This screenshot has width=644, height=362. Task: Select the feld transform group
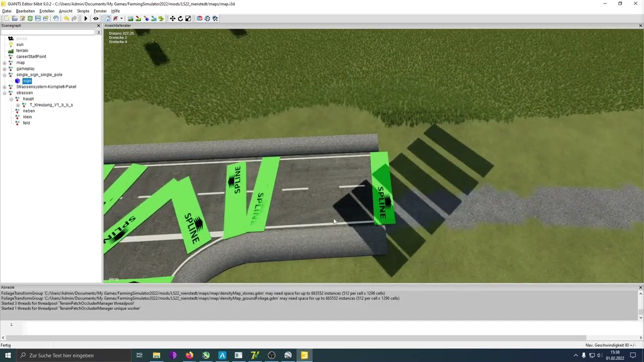(x=27, y=123)
